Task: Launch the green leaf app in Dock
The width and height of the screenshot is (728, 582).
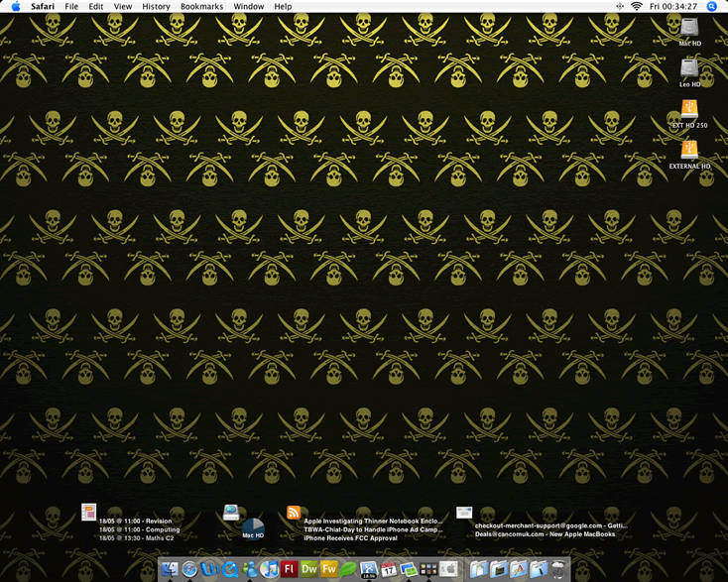Action: point(349,569)
